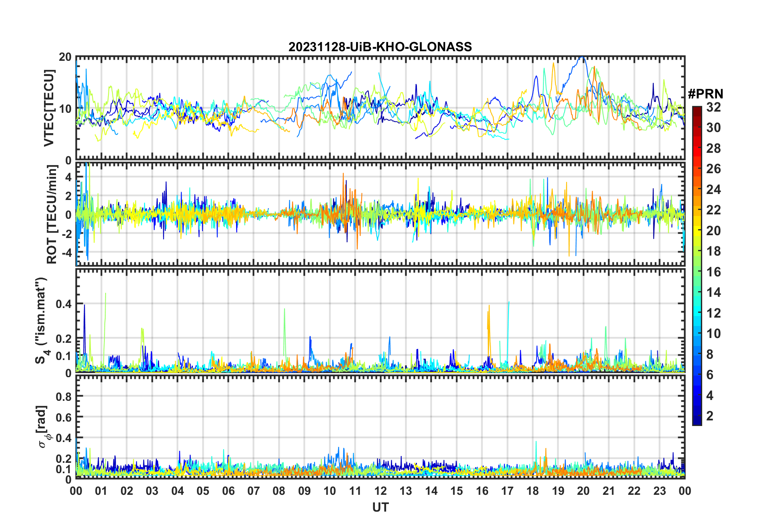Click the 11 hour tick on UT axis

click(355, 491)
